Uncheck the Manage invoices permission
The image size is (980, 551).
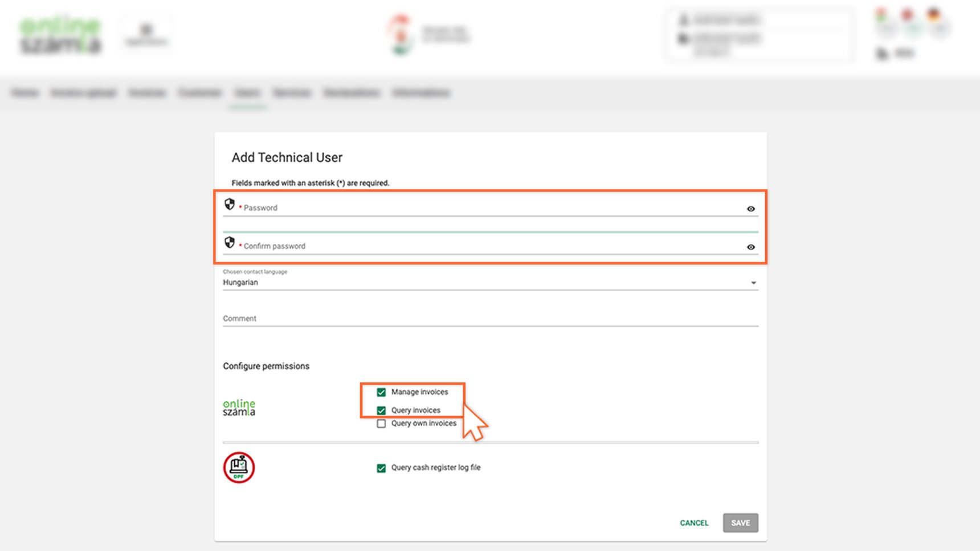tap(381, 392)
